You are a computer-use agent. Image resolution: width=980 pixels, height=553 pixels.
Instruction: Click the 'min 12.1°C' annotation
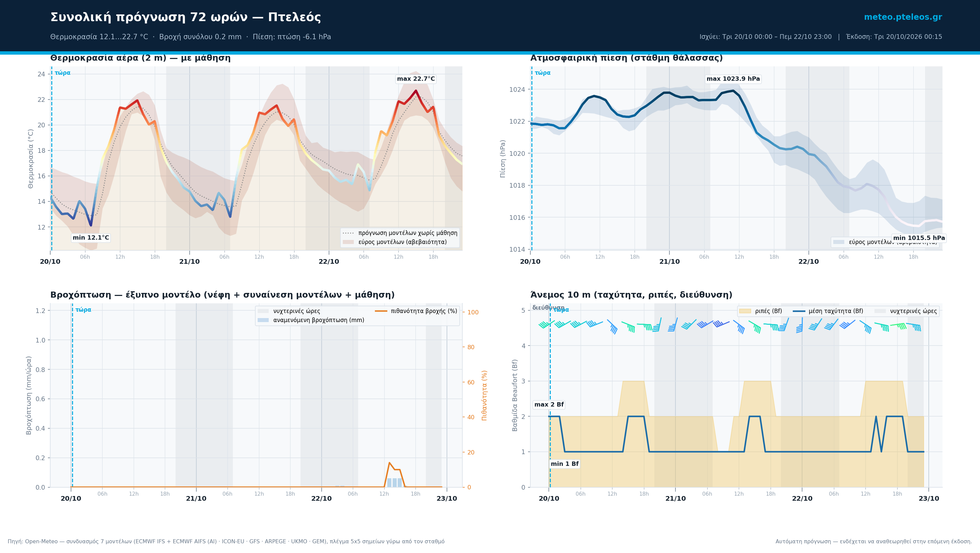click(90, 238)
